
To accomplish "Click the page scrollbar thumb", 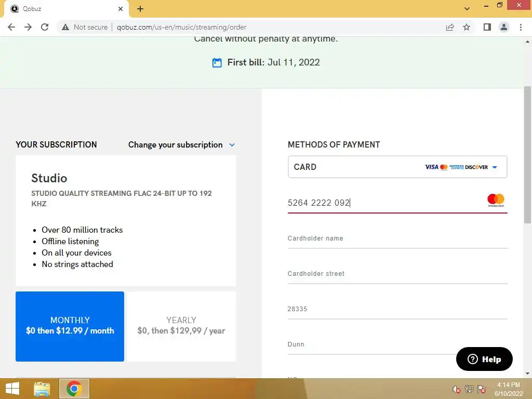I will point(528,155).
